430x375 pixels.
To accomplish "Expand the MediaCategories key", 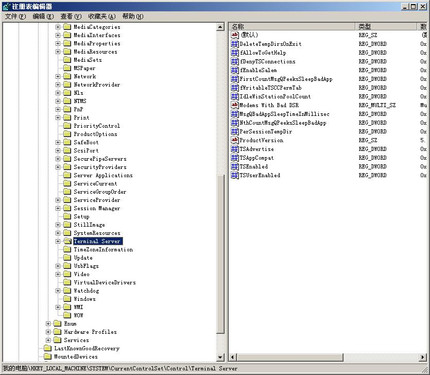I will tap(58, 27).
